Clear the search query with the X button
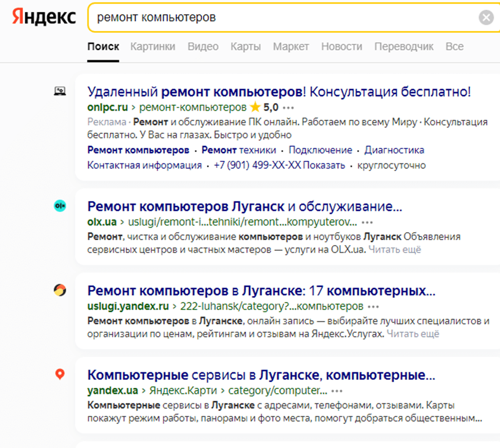Image resolution: width=500 pixels, height=448 pixels. click(486, 17)
